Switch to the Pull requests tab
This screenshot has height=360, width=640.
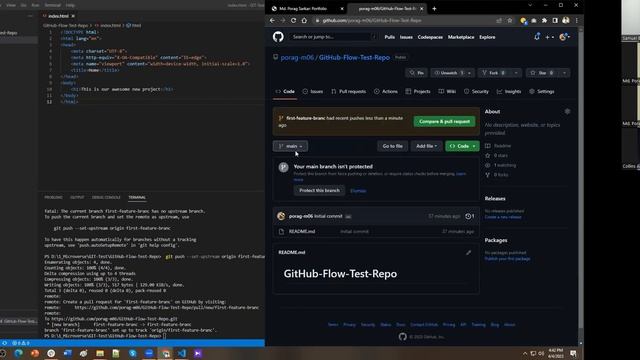[x=349, y=91]
